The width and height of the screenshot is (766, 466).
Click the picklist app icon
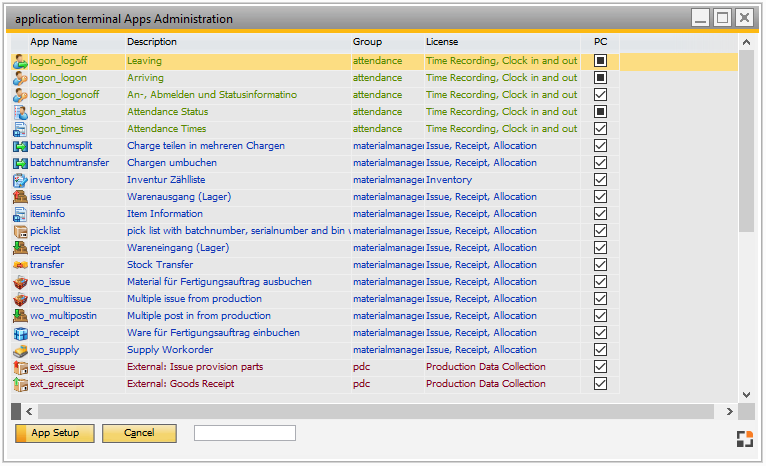point(20,231)
